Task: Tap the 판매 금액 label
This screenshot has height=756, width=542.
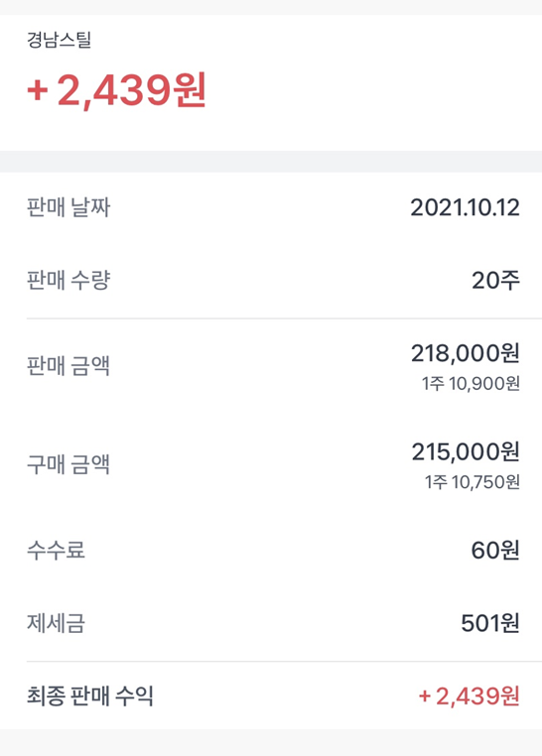Action: (68, 365)
